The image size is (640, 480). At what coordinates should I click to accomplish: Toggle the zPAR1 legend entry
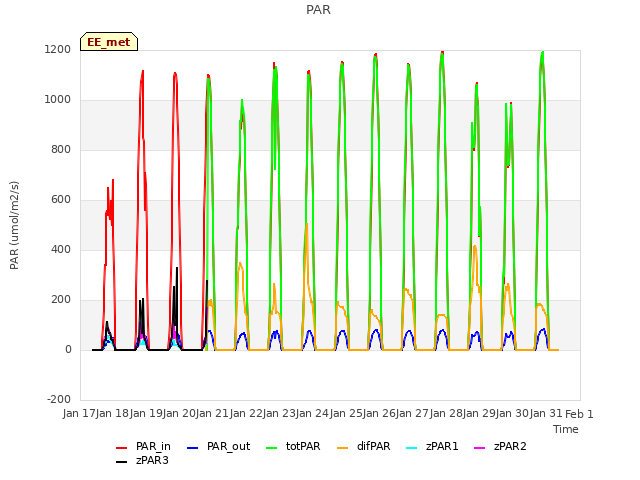pyautogui.click(x=432, y=447)
